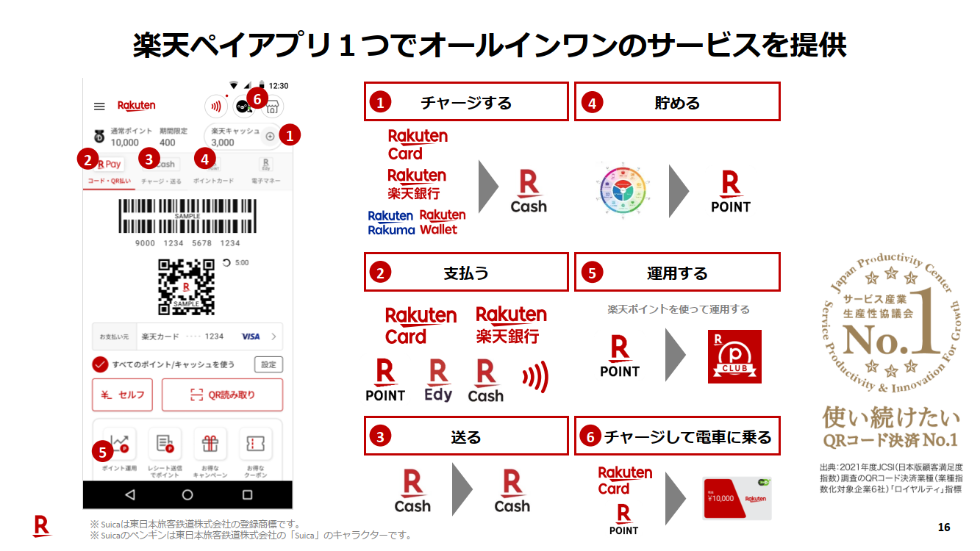980x551 pixels.
Task: Click the チャージして電車に乗る heading box
Action: point(677,436)
